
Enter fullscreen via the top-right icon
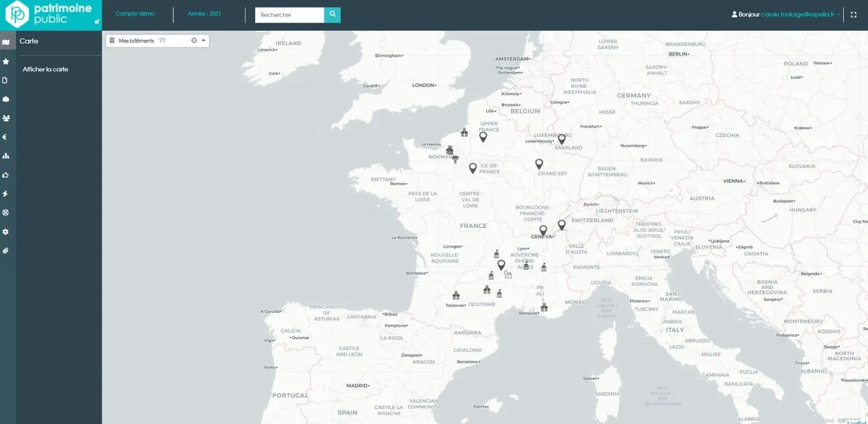click(x=854, y=14)
